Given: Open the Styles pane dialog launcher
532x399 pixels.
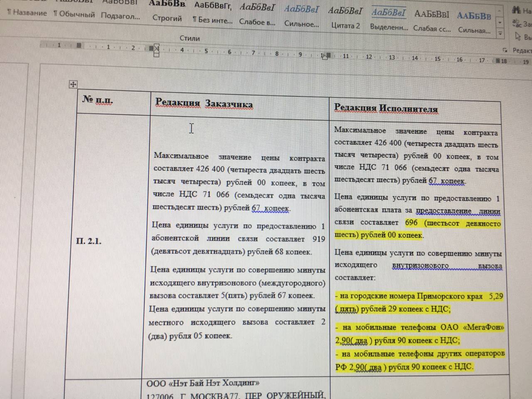Looking at the screenshot, I should [505, 50].
